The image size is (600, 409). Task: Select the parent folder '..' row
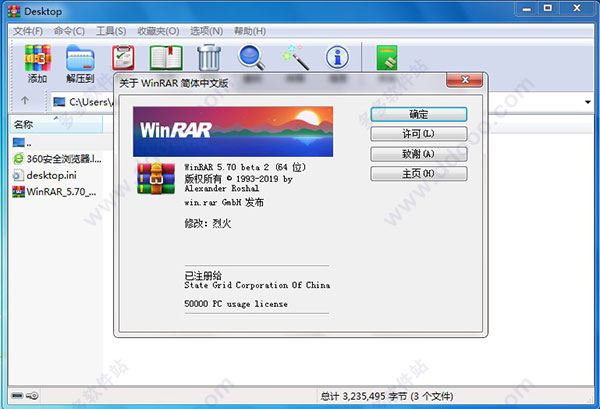(60, 143)
